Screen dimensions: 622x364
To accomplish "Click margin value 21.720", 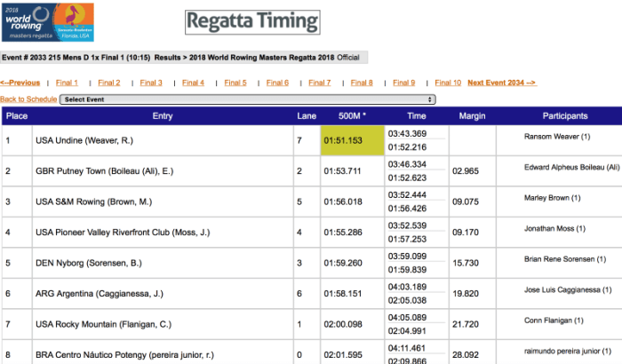I will pos(466,324).
